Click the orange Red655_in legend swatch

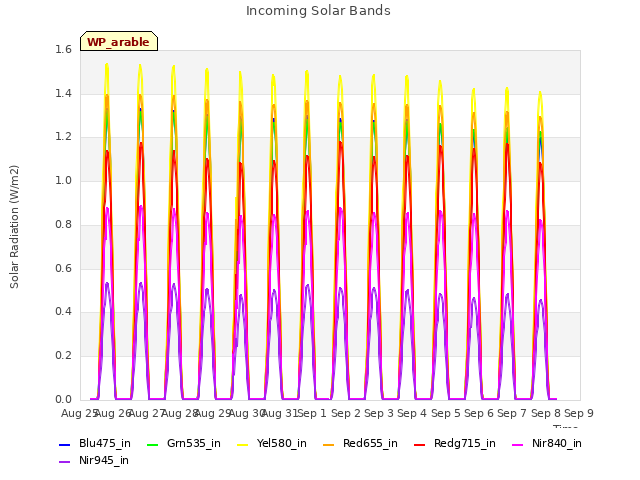click(x=329, y=444)
